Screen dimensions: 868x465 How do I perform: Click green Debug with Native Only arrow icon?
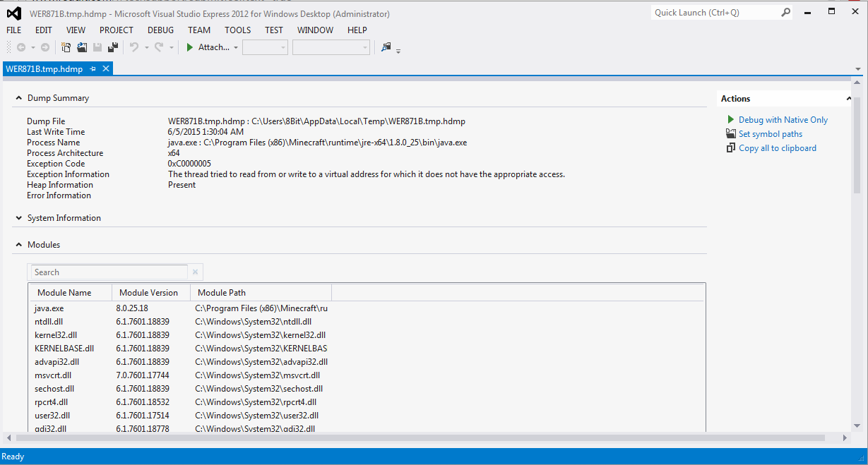[x=731, y=120]
